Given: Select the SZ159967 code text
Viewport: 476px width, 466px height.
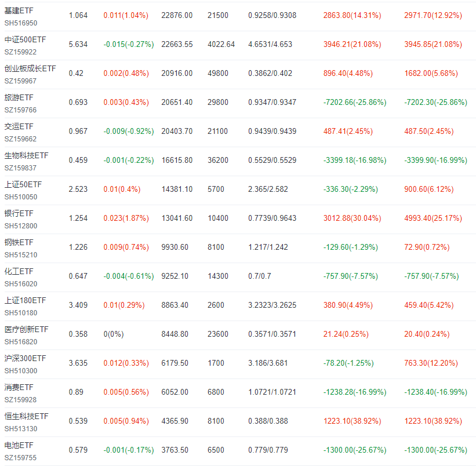Looking at the screenshot, I should [x=20, y=81].
